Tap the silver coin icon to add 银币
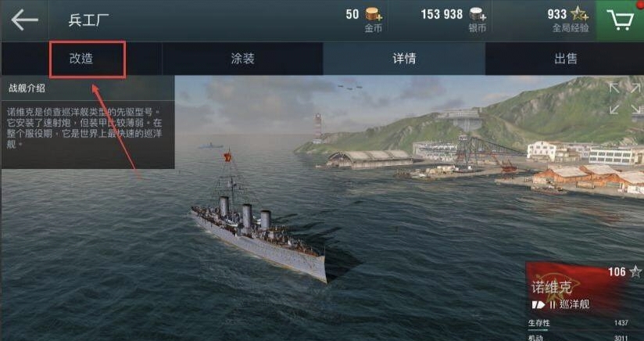 tap(478, 15)
